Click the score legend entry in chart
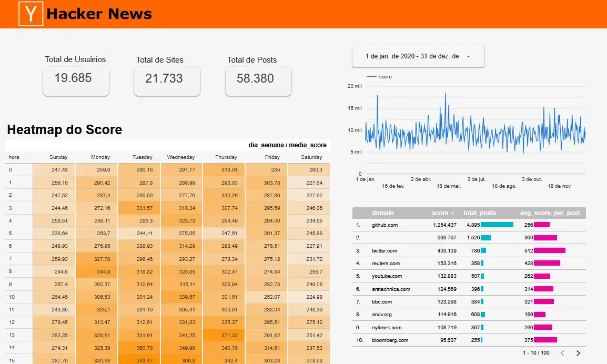The height and width of the screenshot is (364, 607). pyautogui.click(x=379, y=77)
